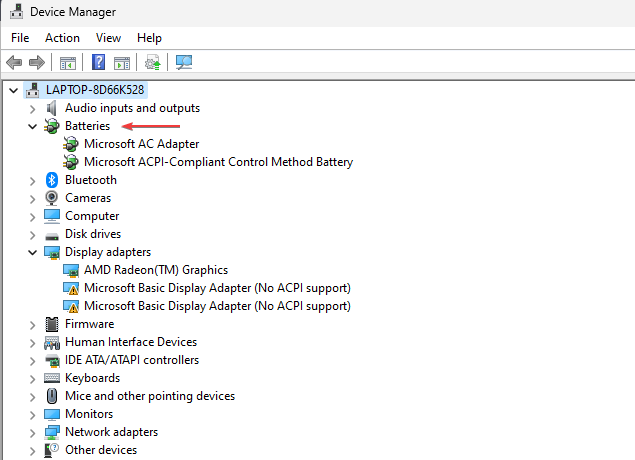Open the View menu
Viewport: 635px width, 460px height.
108,38
